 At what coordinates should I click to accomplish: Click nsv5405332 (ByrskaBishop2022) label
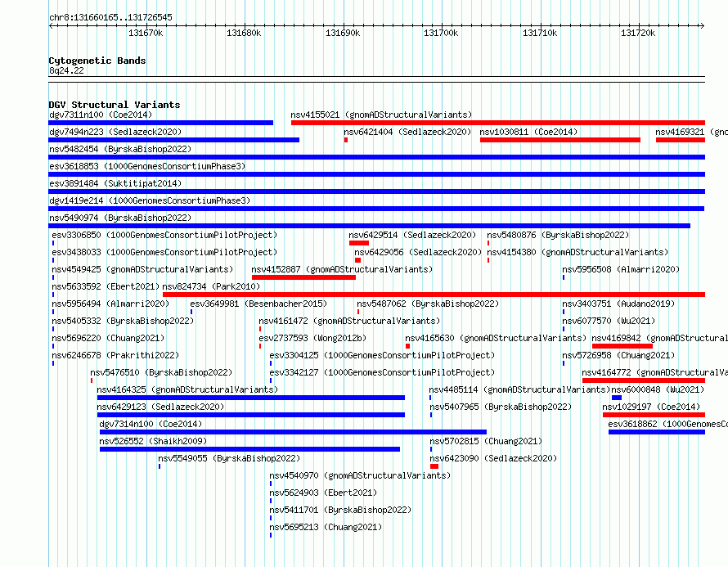(x=123, y=321)
